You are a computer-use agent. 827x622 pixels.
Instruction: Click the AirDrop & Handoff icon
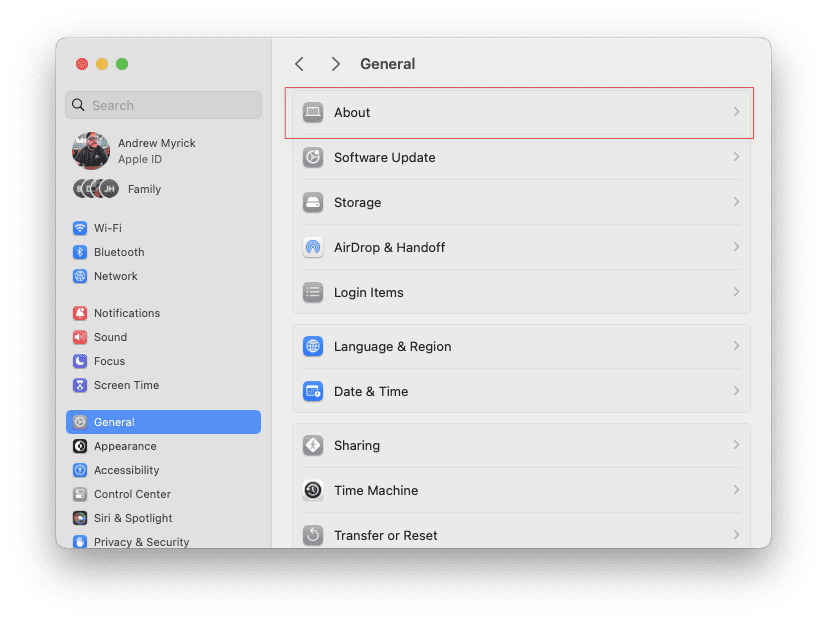coord(313,247)
